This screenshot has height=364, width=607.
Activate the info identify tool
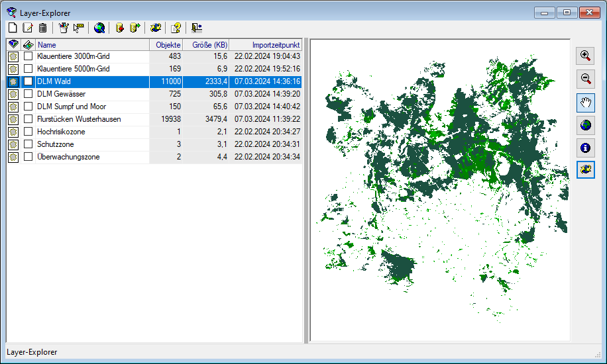585,148
